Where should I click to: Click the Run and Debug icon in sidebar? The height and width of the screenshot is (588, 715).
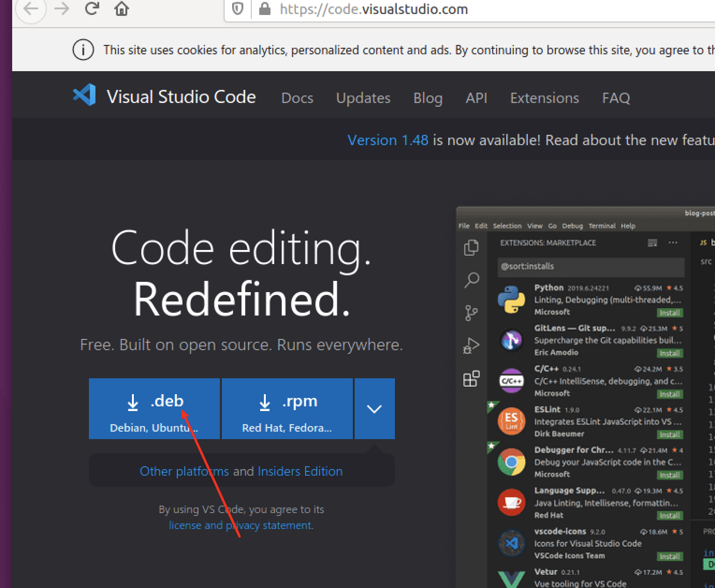(472, 345)
